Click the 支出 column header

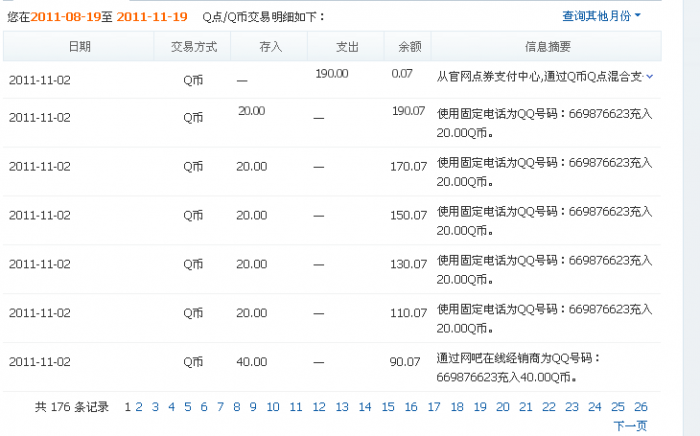(x=347, y=46)
